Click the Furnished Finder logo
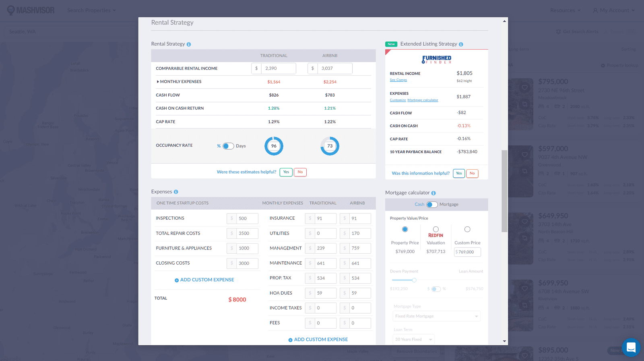 point(437,60)
